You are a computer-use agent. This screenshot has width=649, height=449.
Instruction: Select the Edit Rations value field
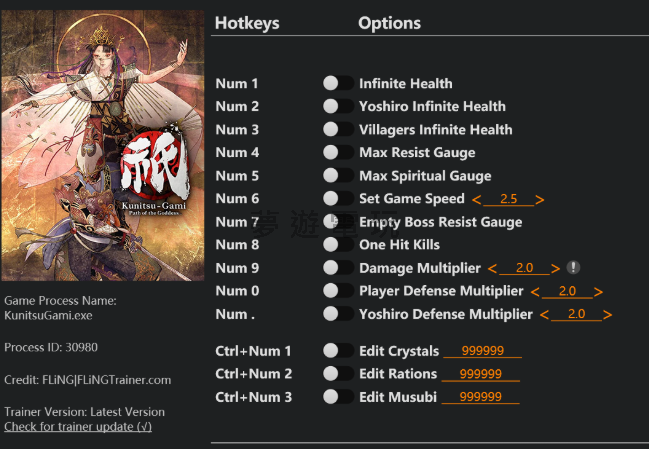point(481,374)
